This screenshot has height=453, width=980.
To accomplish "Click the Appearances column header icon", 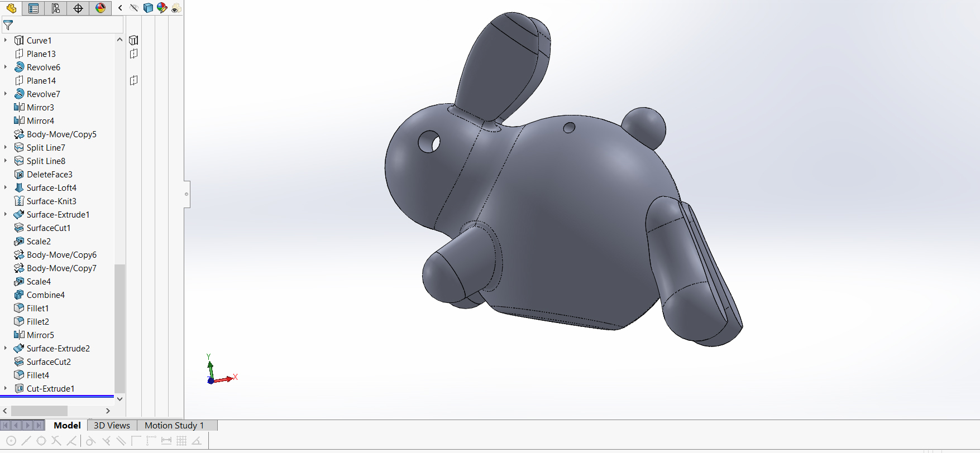I will [162, 8].
